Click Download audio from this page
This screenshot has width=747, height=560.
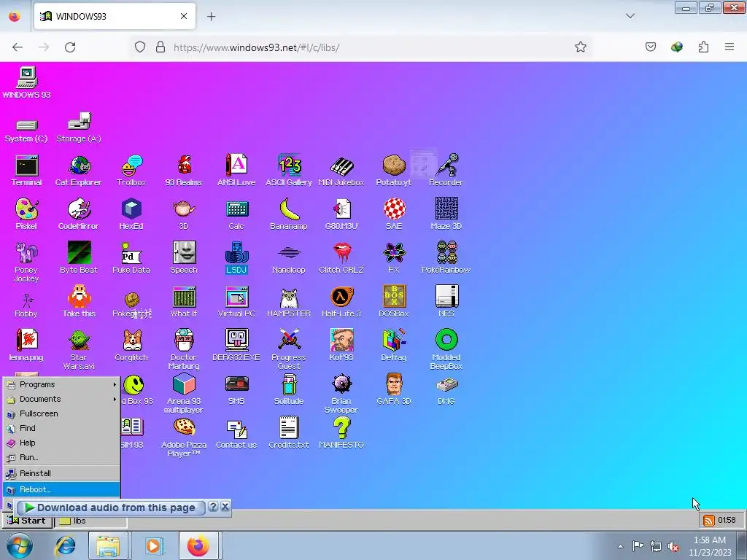click(111, 507)
